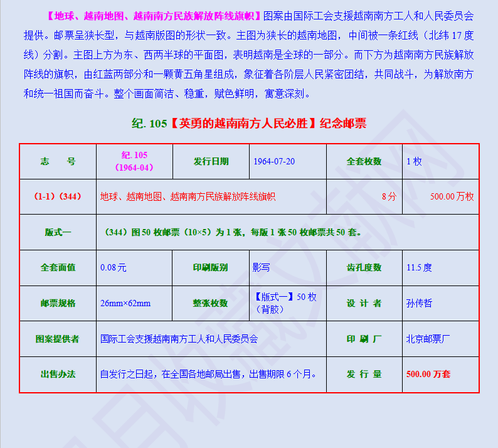Screen dimensions: 498x448
Task: Click the red stamp name in table row
Action: tap(188, 196)
